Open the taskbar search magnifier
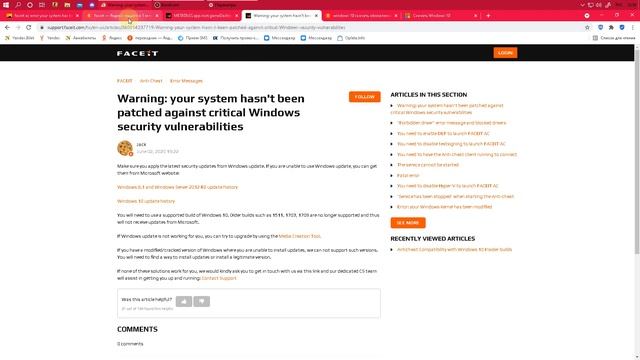640x360 pixels. [18, 5]
